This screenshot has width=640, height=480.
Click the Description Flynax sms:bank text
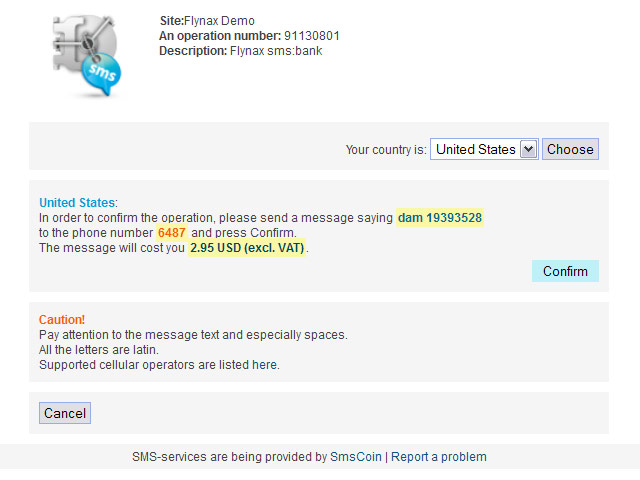(x=240, y=51)
